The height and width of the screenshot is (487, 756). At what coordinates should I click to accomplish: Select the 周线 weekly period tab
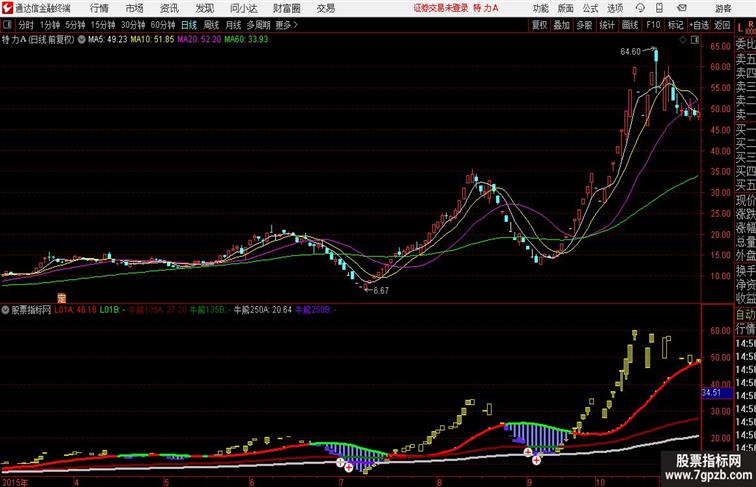point(211,25)
